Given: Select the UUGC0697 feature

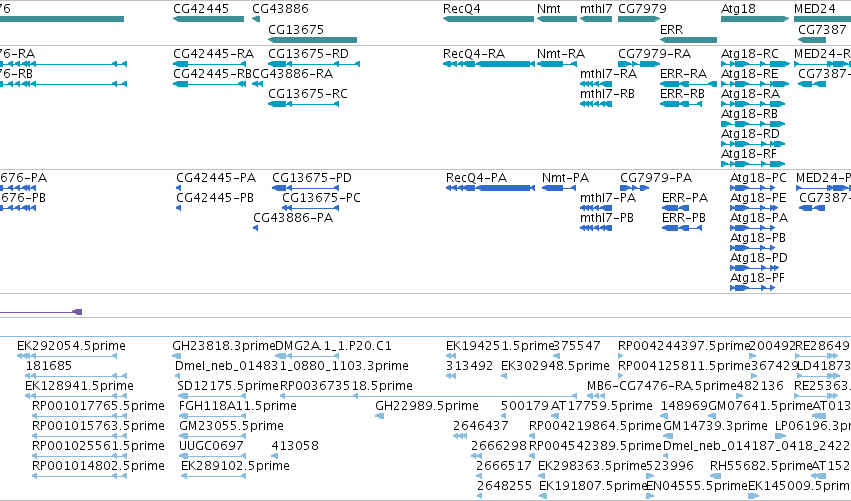Looking at the screenshot, I should pos(213,456).
